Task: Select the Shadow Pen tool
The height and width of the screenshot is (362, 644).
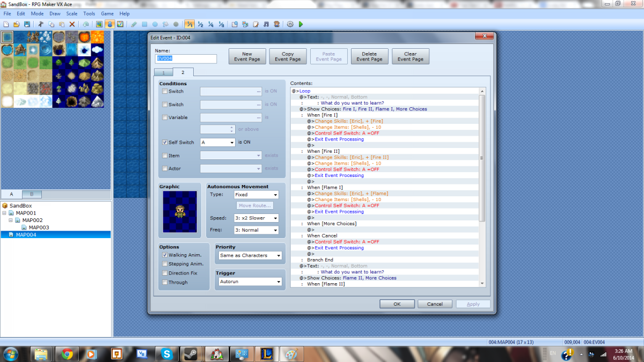Action: (175, 24)
